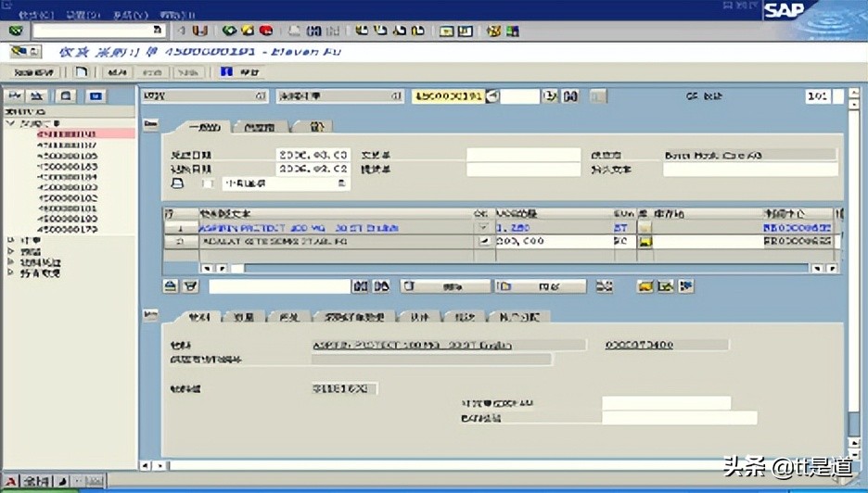This screenshot has height=493, width=868.
Task: Click the quantity cell showing 200,000
Action: coord(555,242)
